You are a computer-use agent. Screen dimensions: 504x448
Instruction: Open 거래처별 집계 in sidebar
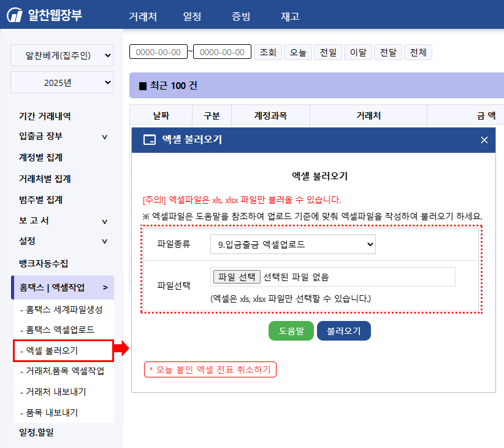coord(45,179)
